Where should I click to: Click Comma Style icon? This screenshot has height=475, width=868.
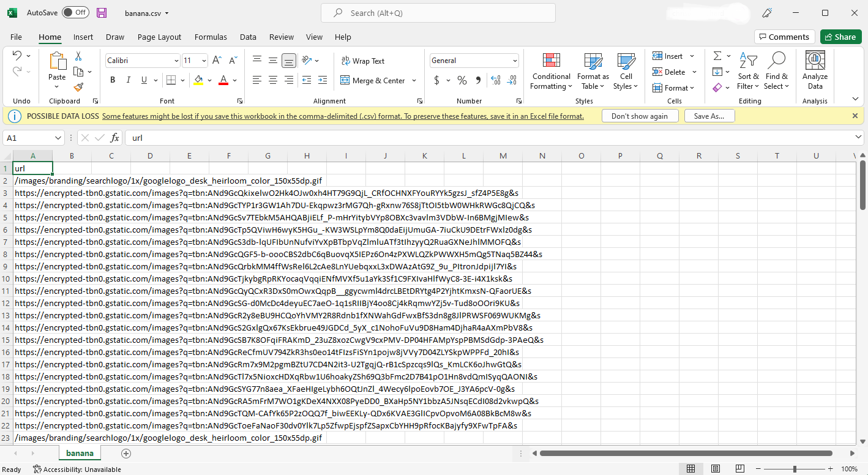(478, 80)
